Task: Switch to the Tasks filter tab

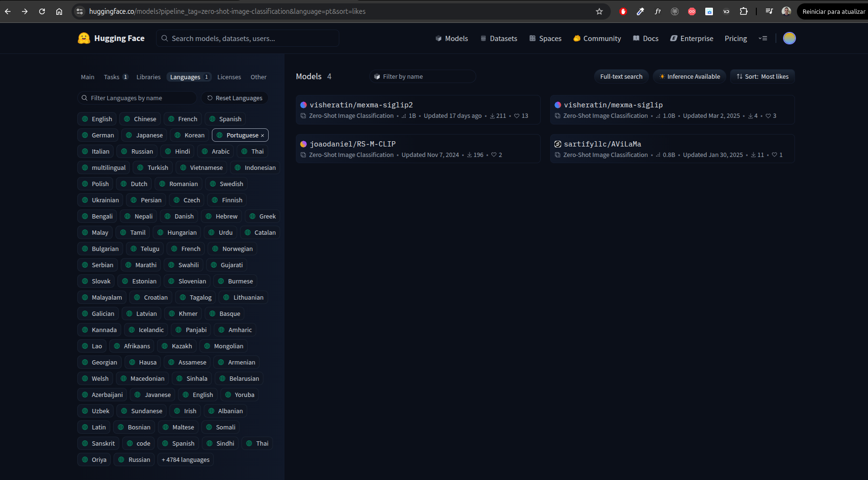Action: click(116, 77)
